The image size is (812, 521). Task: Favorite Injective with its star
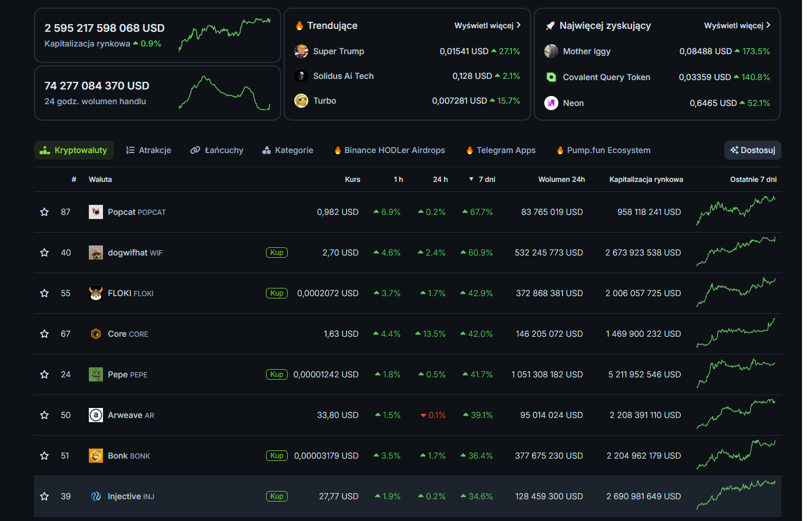(x=44, y=496)
